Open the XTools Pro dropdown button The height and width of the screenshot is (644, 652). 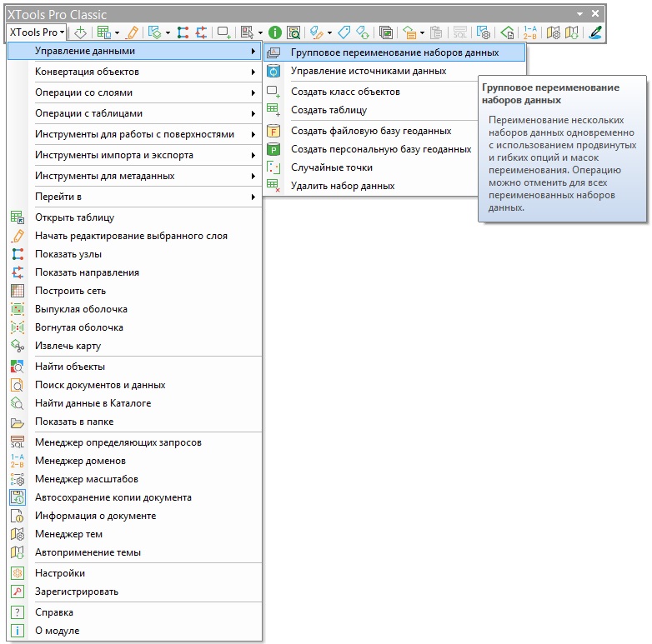pyautogui.click(x=37, y=32)
